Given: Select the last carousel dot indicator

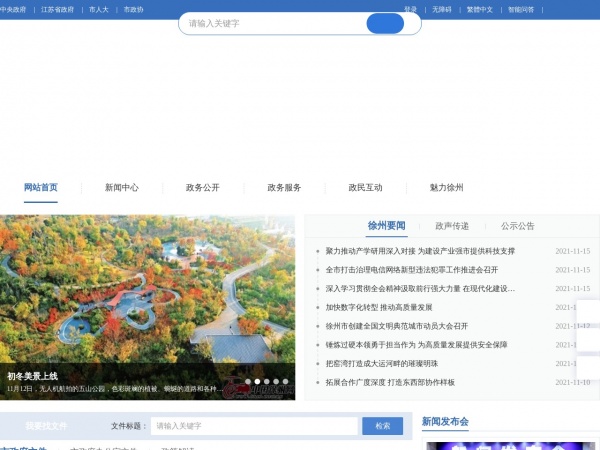Looking at the screenshot, I should click(285, 382).
